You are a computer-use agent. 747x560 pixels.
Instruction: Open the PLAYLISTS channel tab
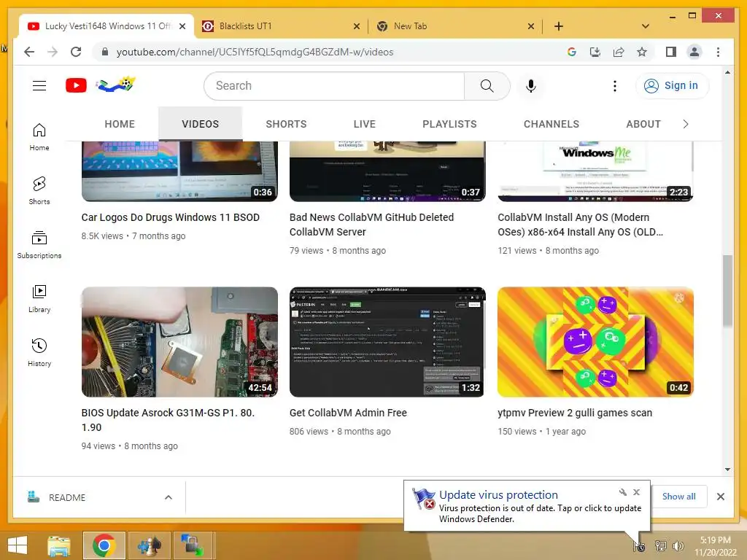[x=449, y=124]
